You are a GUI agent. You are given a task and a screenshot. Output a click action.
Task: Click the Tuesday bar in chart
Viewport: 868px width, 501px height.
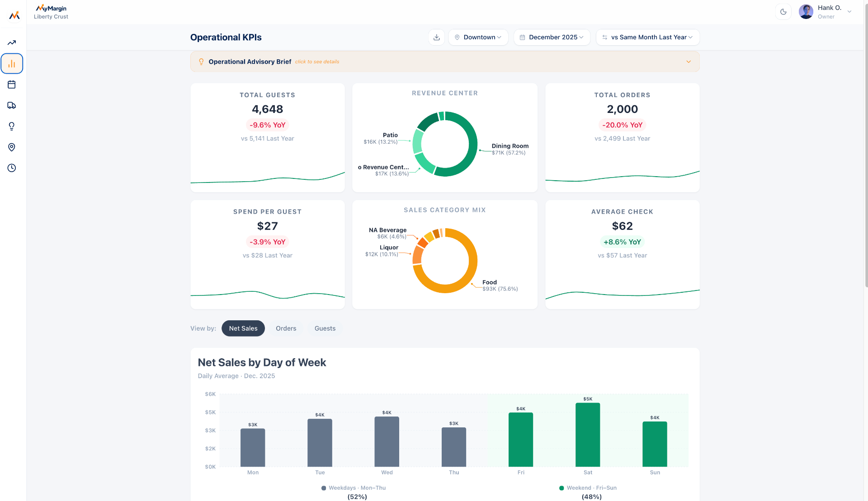tap(320, 443)
